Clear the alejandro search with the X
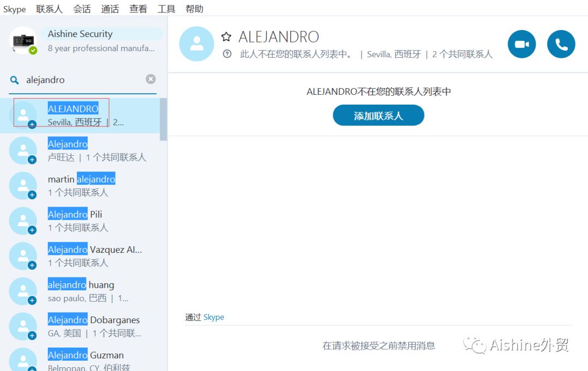Image resolution: width=588 pixels, height=371 pixels. coord(151,79)
